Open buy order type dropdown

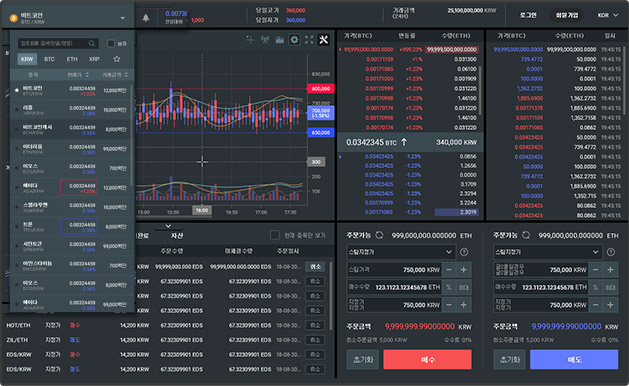point(401,252)
